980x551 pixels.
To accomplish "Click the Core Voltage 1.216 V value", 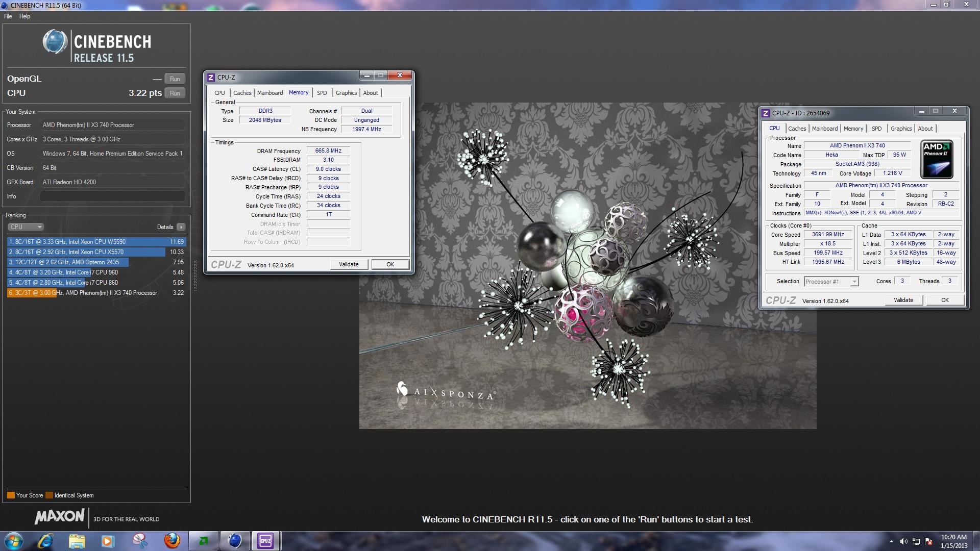I will pyautogui.click(x=892, y=173).
